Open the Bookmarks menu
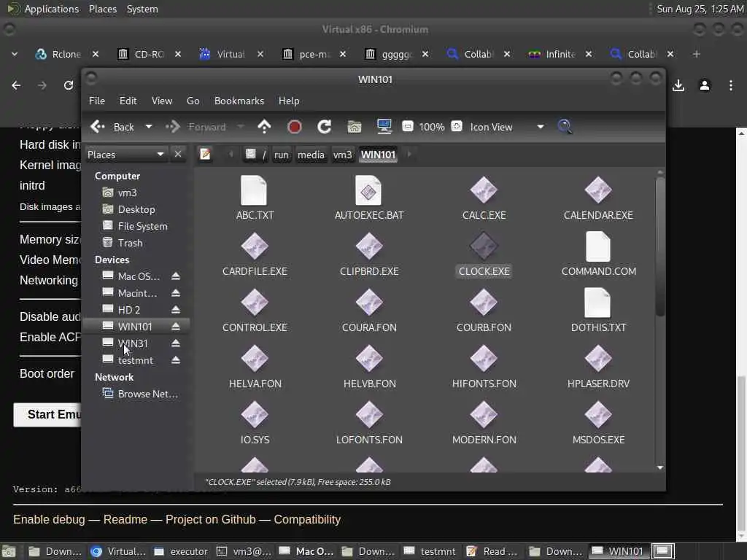 tap(239, 101)
